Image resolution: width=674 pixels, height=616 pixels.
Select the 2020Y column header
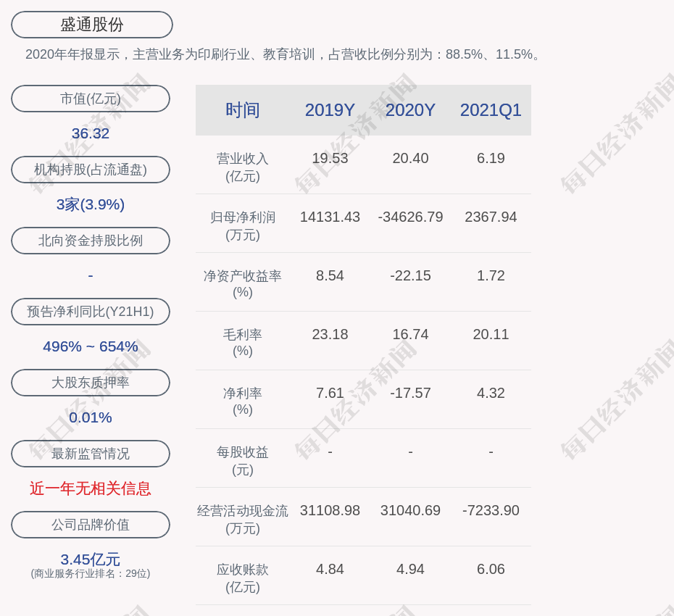tap(410, 110)
